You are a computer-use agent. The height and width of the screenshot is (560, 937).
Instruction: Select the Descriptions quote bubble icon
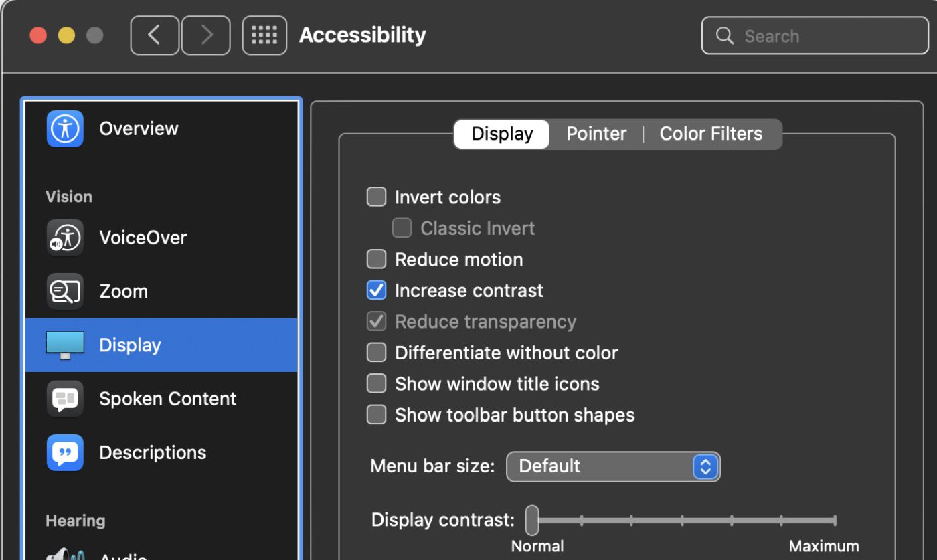click(65, 453)
